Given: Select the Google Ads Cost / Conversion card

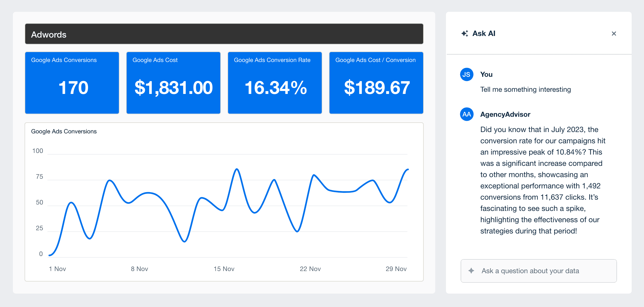Looking at the screenshot, I should (376, 83).
